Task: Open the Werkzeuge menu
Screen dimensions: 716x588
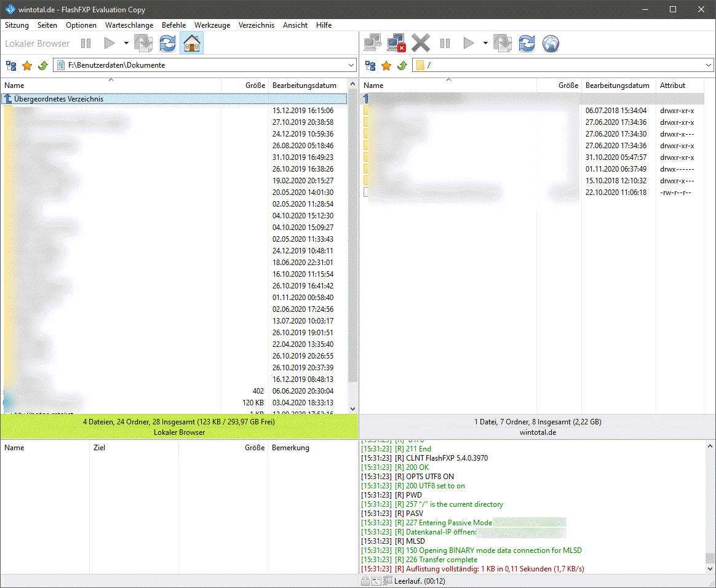Action: tap(212, 25)
